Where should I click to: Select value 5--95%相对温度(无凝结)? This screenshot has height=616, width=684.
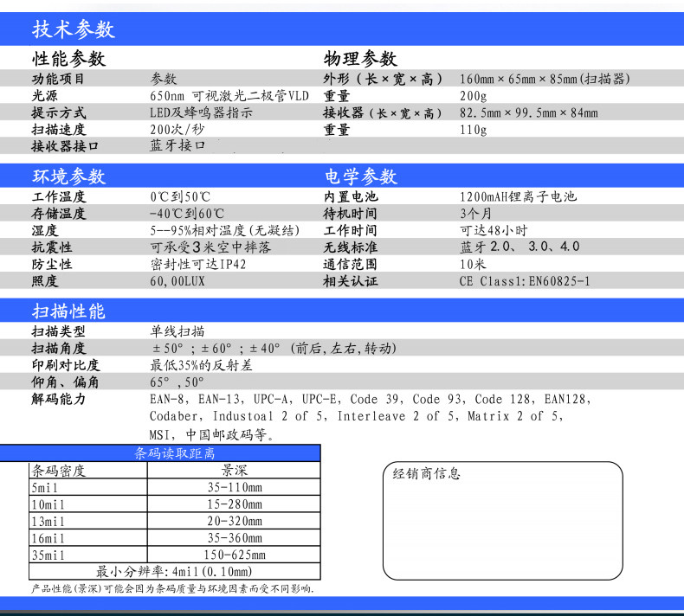224,230
